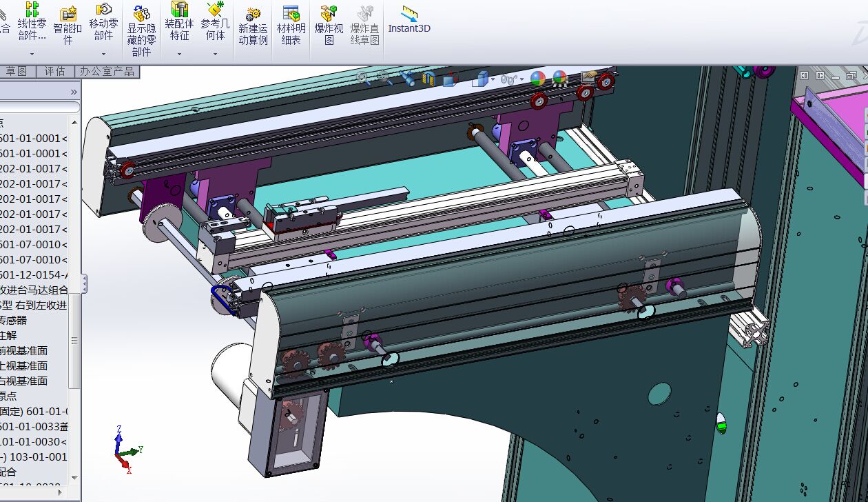
Task: Expand the Reference Geometry dropdown arrow
Action: click(x=215, y=54)
